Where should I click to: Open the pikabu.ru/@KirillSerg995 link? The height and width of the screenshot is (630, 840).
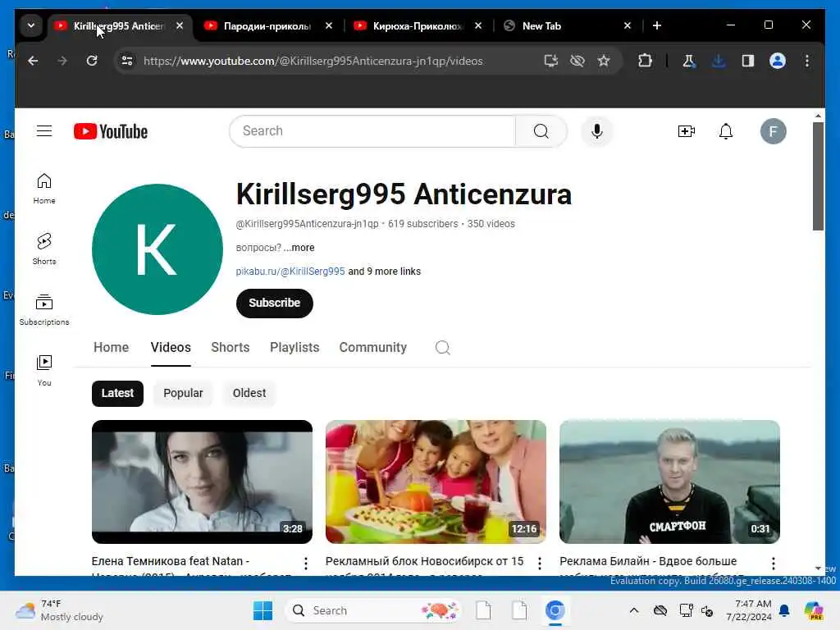click(x=290, y=271)
